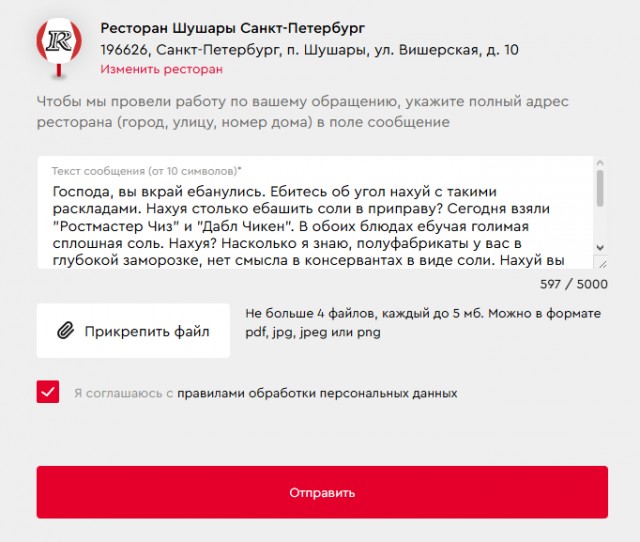The image size is (640, 542).
Task: Click the '597 / 5000' character counter
Action: 574,284
